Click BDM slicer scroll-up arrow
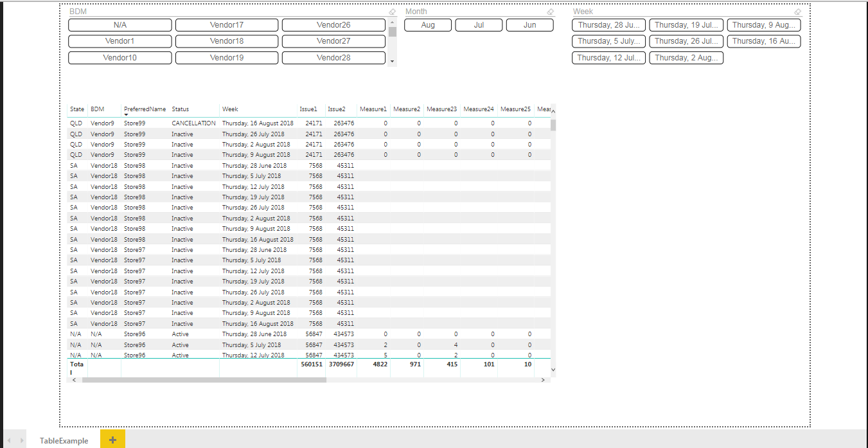868x448 pixels. (393, 22)
